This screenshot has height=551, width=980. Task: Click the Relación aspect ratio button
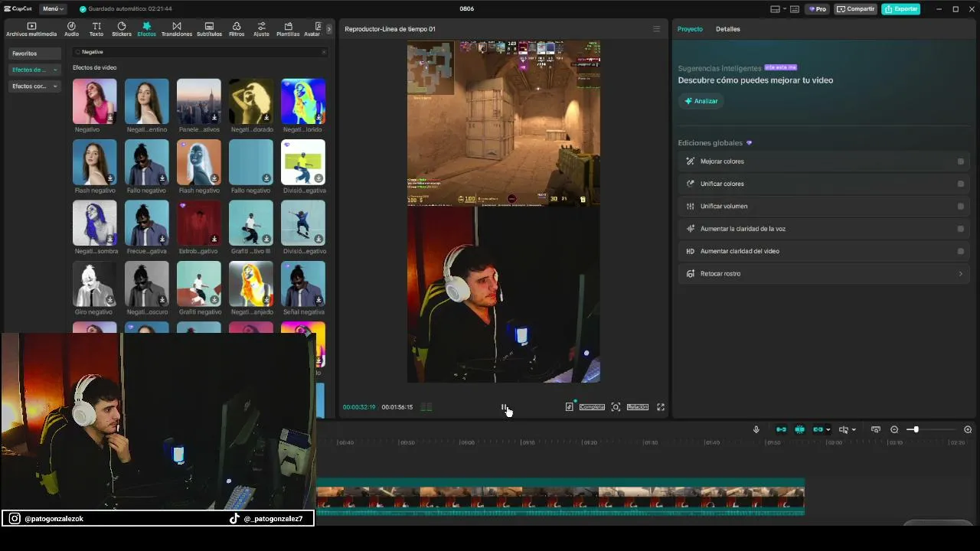[x=638, y=407]
